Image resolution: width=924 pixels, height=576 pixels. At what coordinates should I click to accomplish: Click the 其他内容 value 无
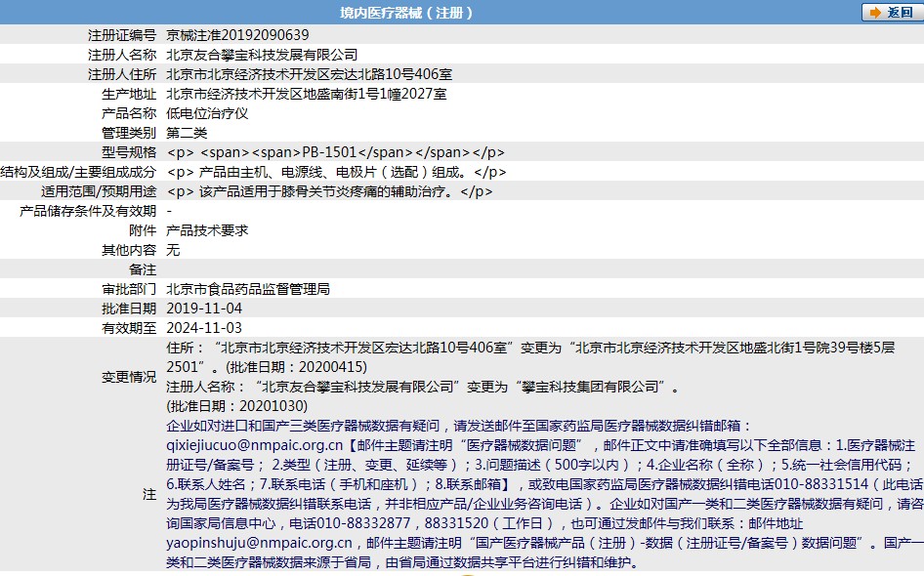click(173, 250)
